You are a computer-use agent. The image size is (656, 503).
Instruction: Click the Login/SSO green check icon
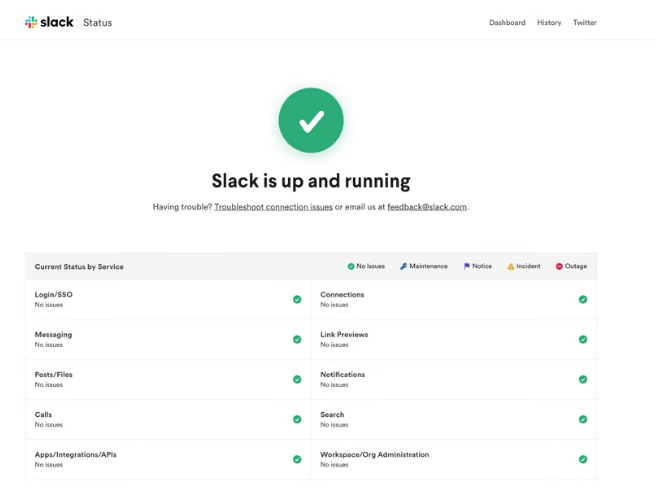click(x=297, y=299)
